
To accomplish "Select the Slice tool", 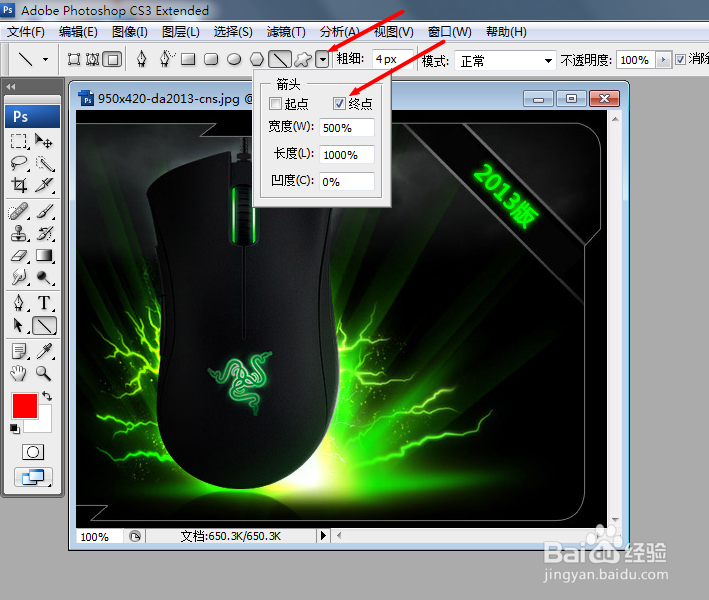I will click(x=44, y=184).
